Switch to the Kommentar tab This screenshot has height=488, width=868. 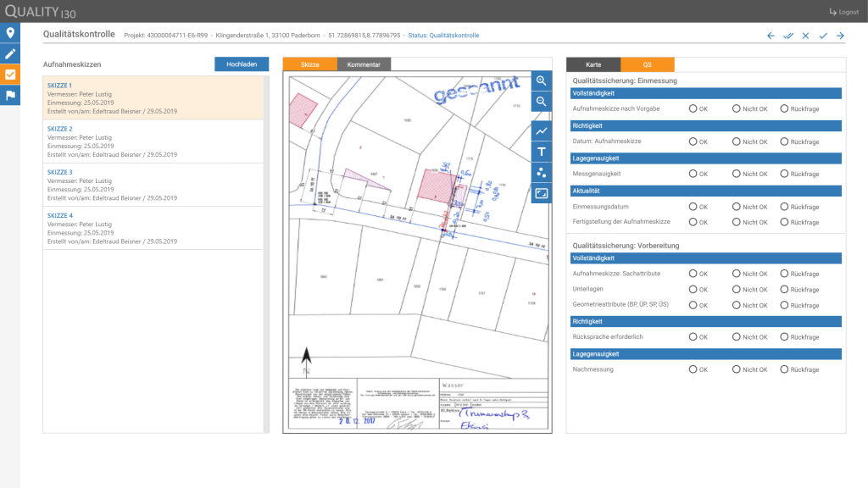pyautogui.click(x=364, y=64)
